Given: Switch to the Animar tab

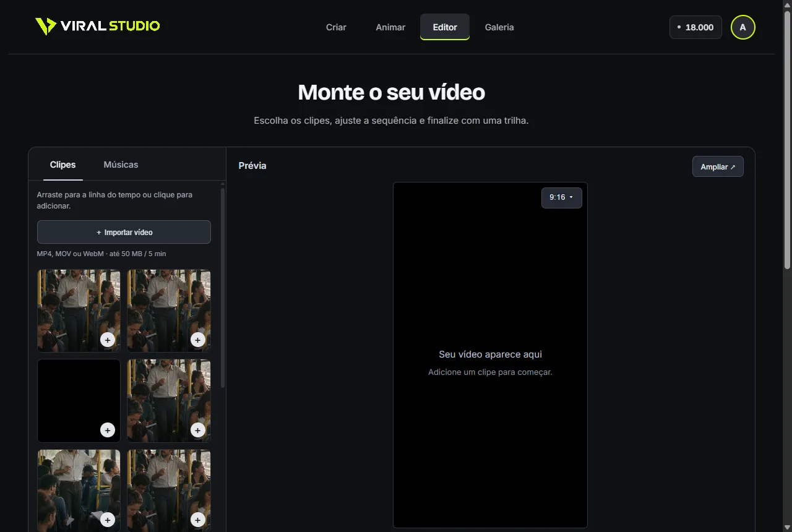Looking at the screenshot, I should 390,27.
